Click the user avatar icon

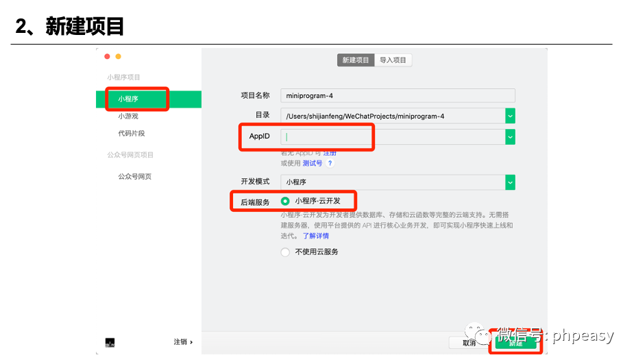(110, 343)
